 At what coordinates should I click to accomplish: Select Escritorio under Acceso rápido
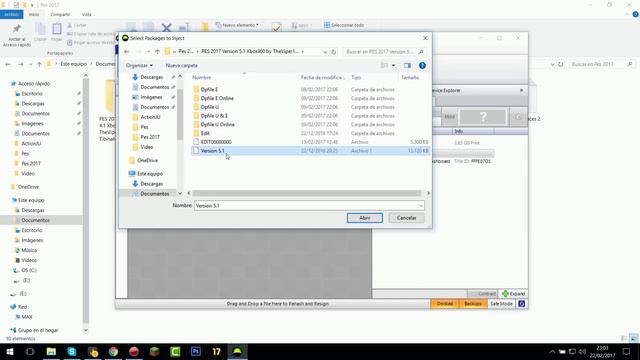[32, 94]
